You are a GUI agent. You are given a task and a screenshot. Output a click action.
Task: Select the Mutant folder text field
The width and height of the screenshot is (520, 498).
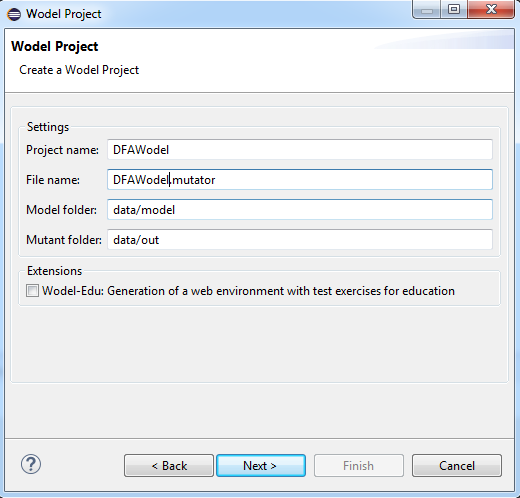[300, 240]
